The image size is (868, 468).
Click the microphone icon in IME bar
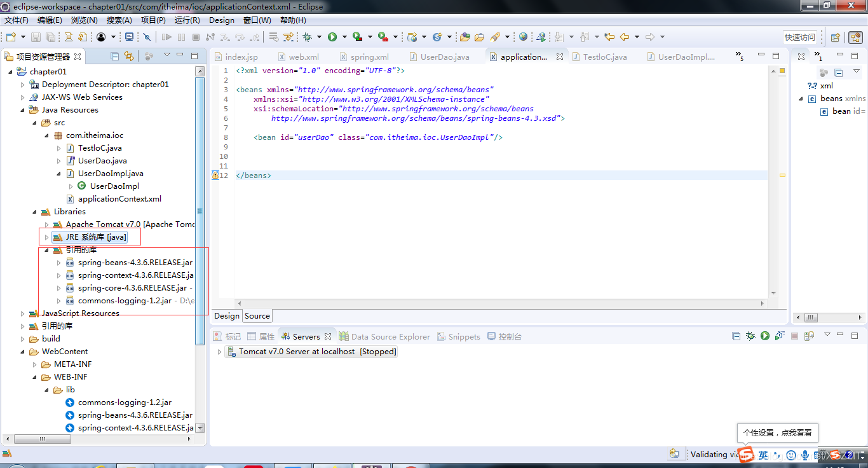coord(805,455)
